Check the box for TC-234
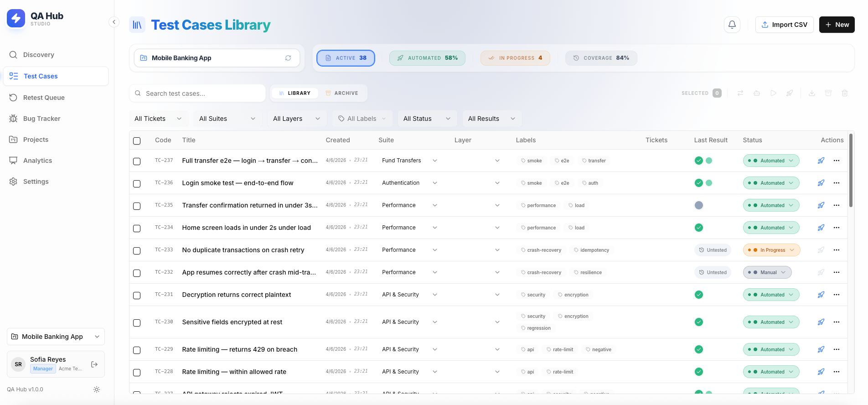Image resolution: width=868 pixels, height=405 pixels. [137, 228]
